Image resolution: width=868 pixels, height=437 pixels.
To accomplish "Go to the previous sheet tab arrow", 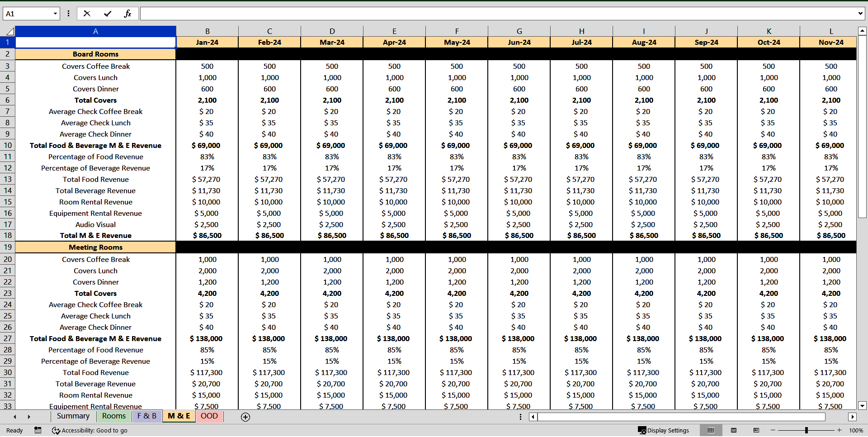I will [15, 417].
